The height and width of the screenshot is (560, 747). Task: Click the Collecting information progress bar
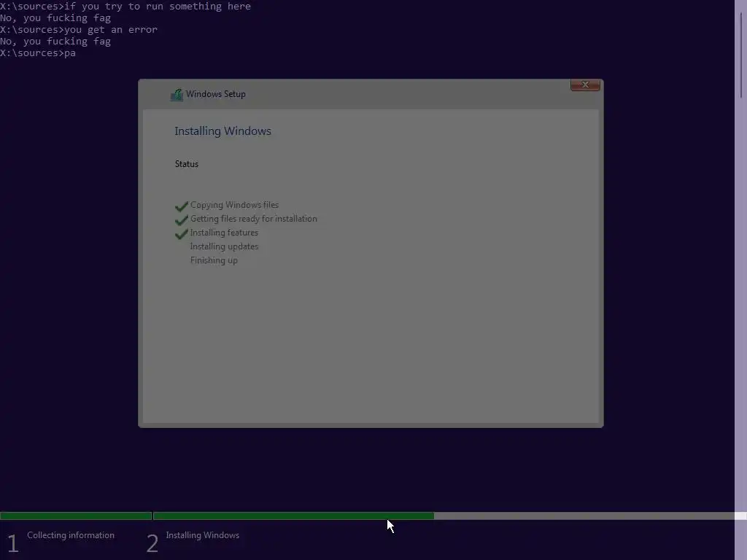pyautogui.click(x=76, y=516)
